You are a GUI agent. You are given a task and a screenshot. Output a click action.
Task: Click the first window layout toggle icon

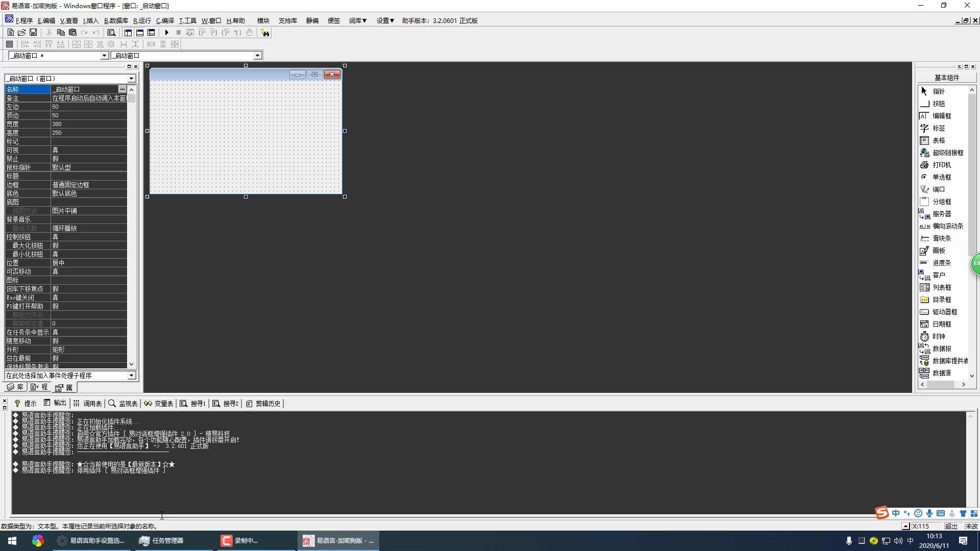128,33
